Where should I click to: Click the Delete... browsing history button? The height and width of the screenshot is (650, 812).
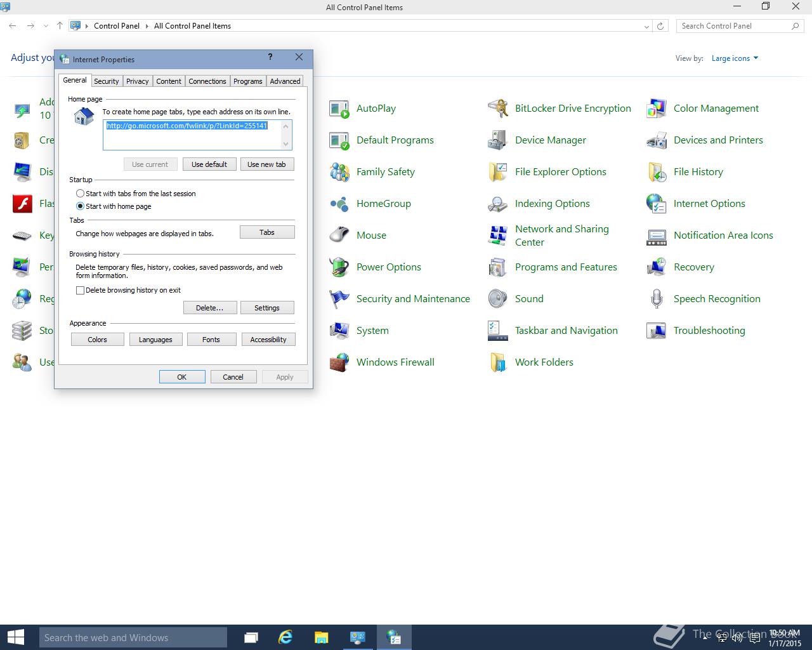pos(210,308)
